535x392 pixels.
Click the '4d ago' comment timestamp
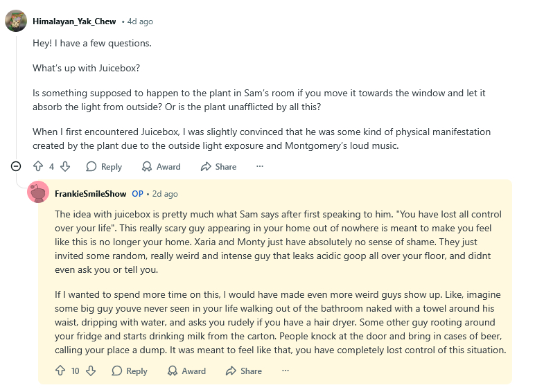140,21
